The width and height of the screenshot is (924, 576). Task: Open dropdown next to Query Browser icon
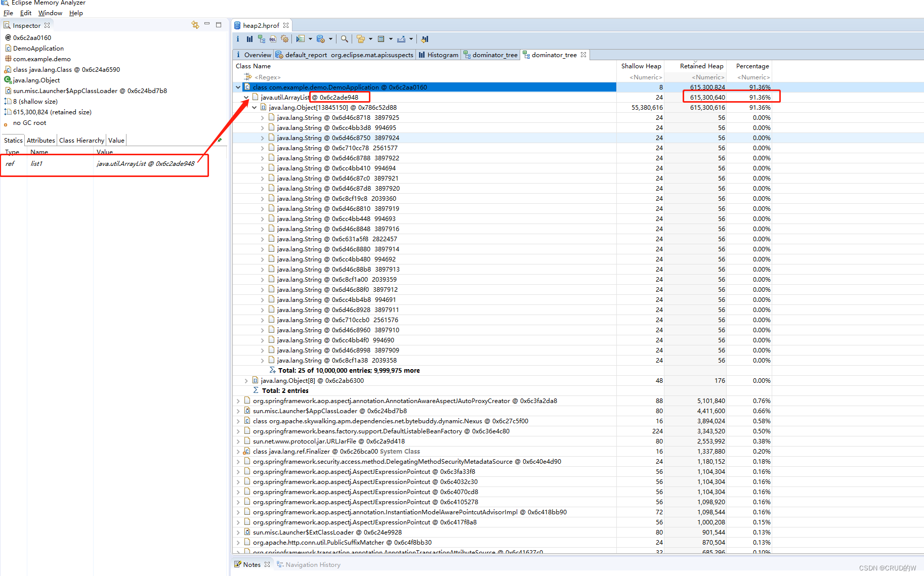click(330, 39)
